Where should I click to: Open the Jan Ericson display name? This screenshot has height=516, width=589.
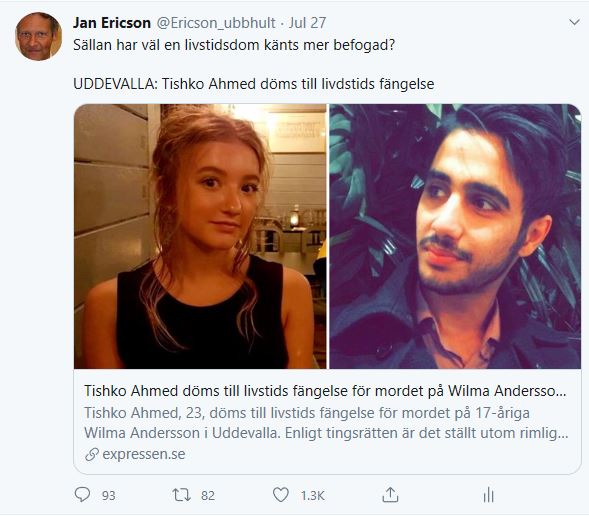coord(112,23)
